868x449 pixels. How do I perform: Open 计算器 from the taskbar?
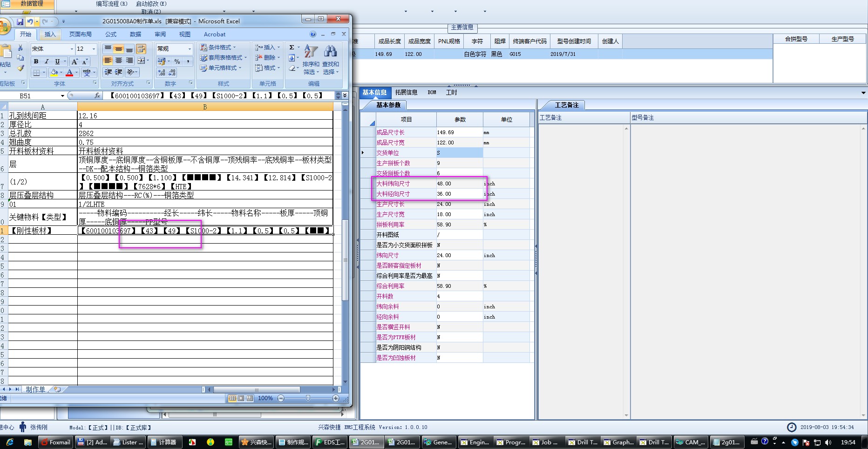(x=164, y=442)
